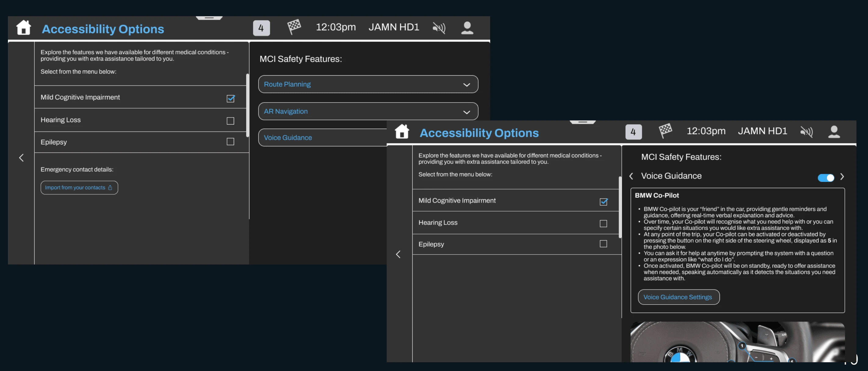868x371 pixels.
Task: Click the 12:03pm clock in left screen
Action: coord(336,27)
